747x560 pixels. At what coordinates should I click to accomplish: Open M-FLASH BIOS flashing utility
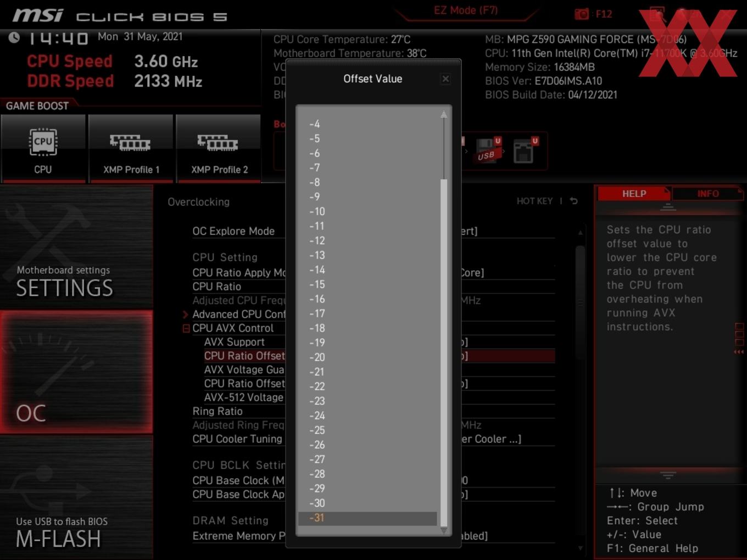coord(76,498)
